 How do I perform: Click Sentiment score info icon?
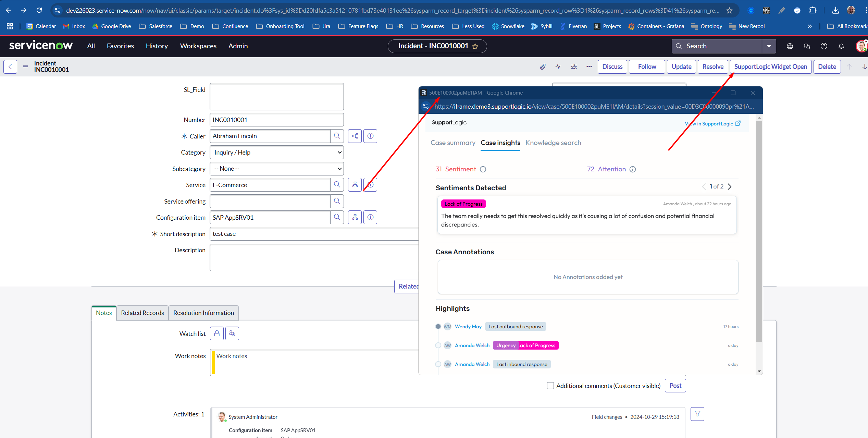click(x=483, y=169)
